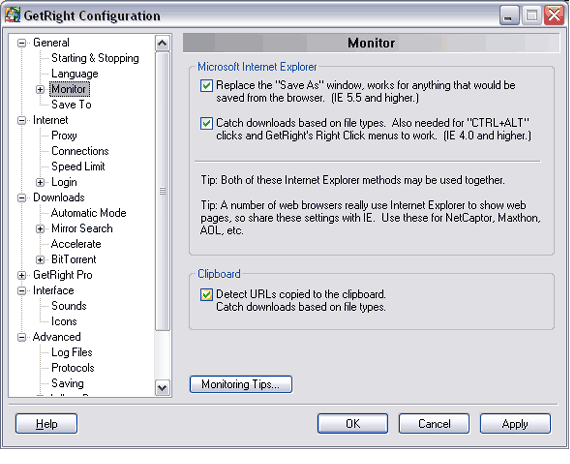Collapse the Downloads tree node

22,198
